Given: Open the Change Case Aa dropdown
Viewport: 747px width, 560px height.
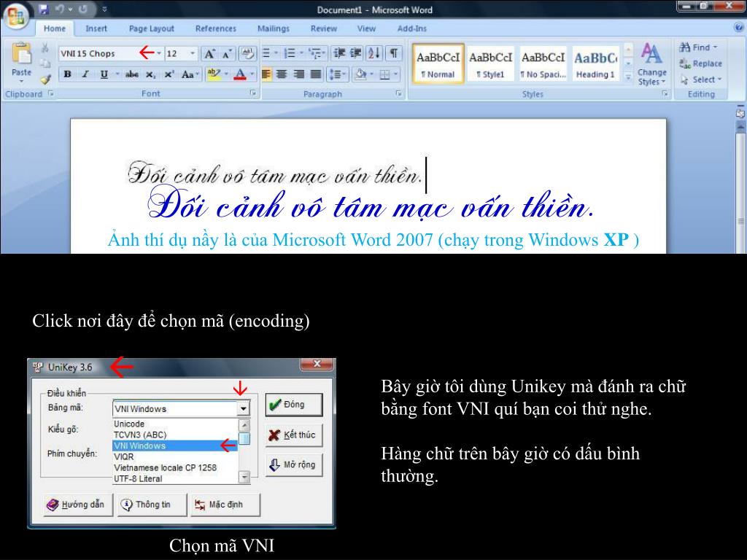Looking at the screenshot, I should [190, 74].
